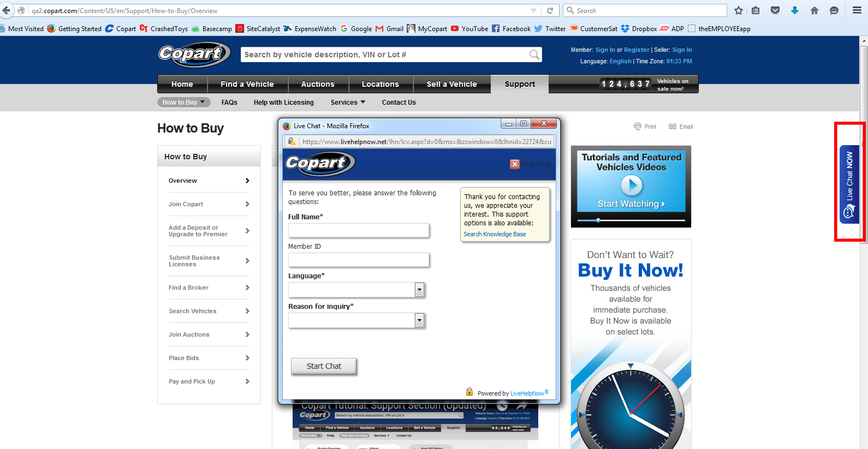Open the Live Chat NOW side tab
The width and height of the screenshot is (868, 449).
click(x=849, y=184)
